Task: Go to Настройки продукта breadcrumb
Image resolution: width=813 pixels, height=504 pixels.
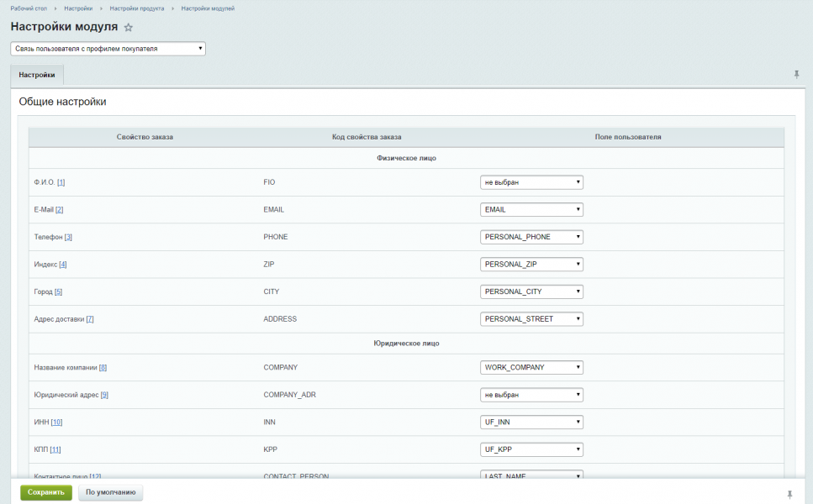Action: click(x=137, y=8)
